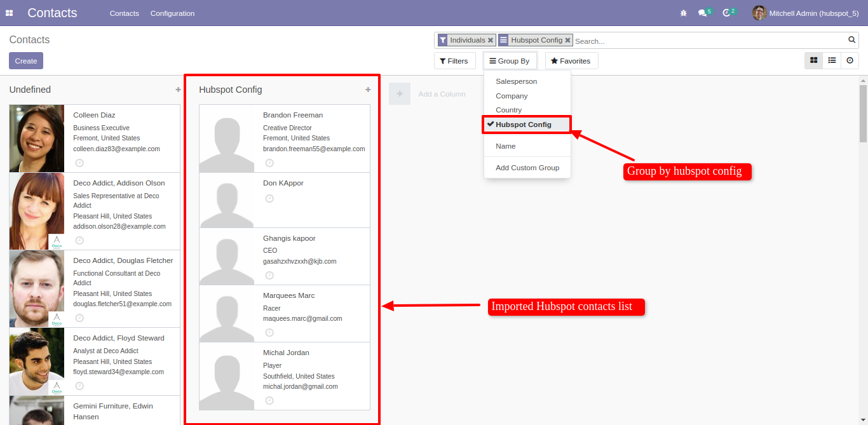This screenshot has height=425, width=868.
Task: Open the Filters dropdown
Action: pos(454,61)
